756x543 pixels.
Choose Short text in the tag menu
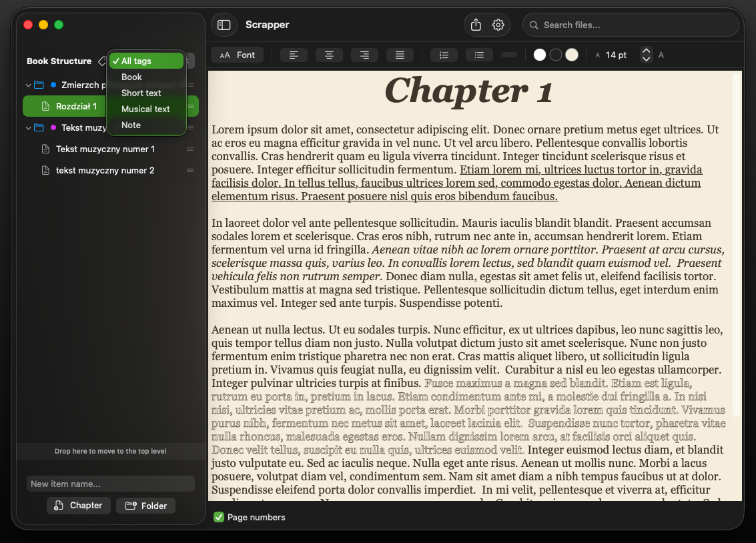point(147,93)
